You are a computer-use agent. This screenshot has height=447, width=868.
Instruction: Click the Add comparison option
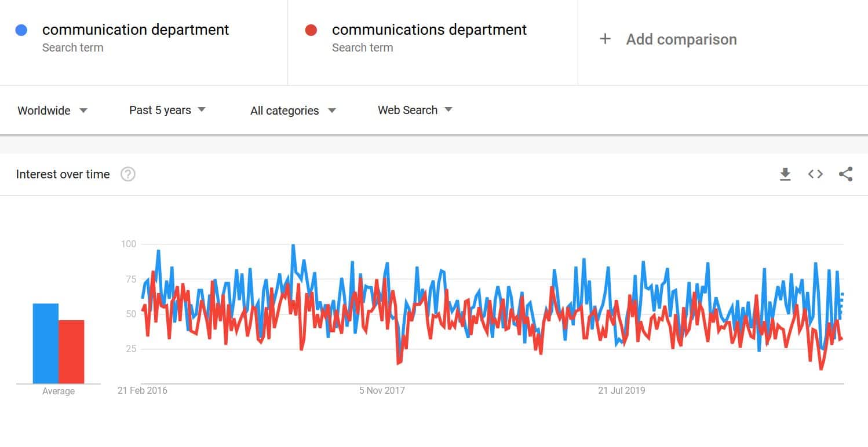(681, 39)
